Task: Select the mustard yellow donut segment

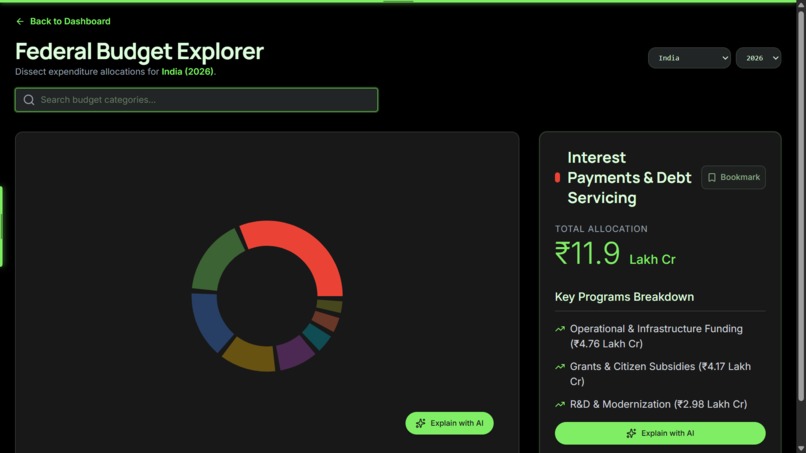Action: coord(249,355)
